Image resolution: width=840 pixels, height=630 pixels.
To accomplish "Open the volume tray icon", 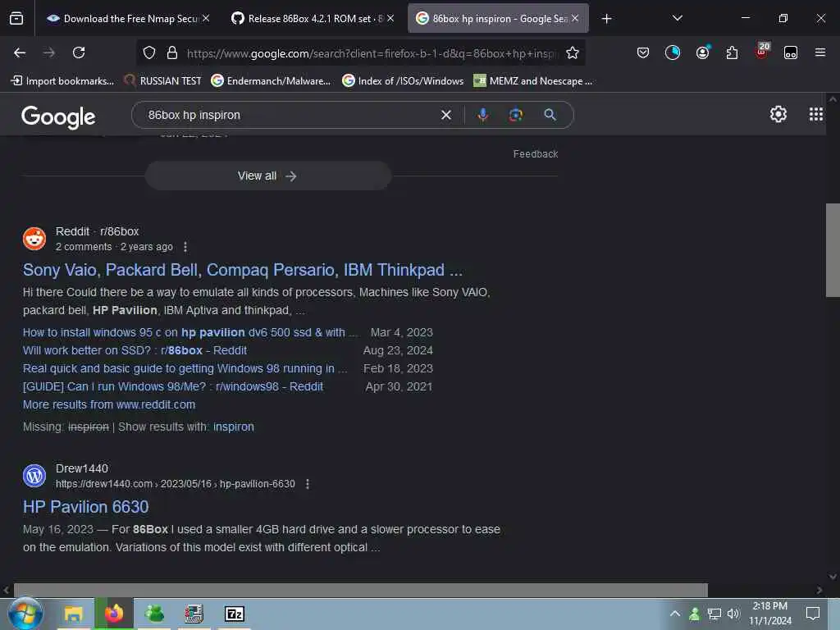I will [733, 614].
